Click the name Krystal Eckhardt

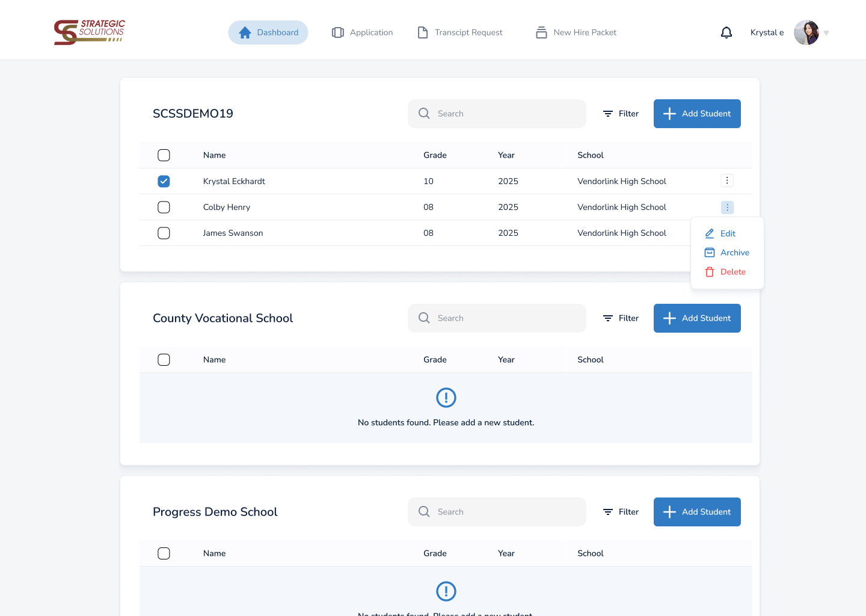234,181
